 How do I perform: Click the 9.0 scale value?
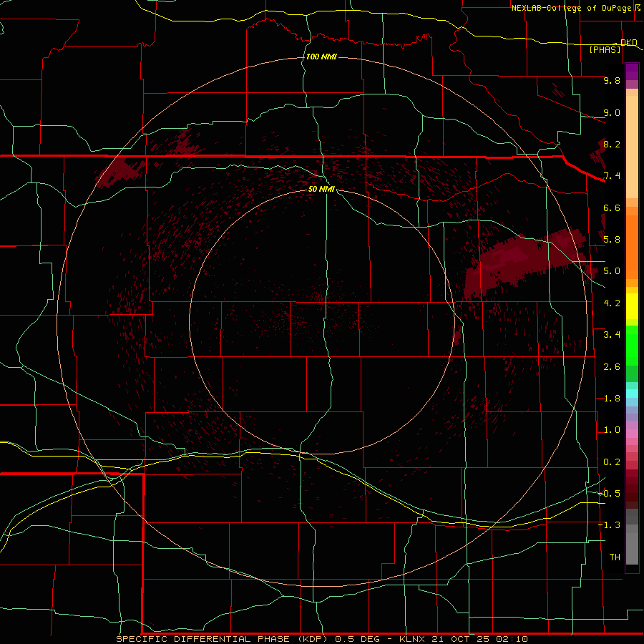point(612,112)
